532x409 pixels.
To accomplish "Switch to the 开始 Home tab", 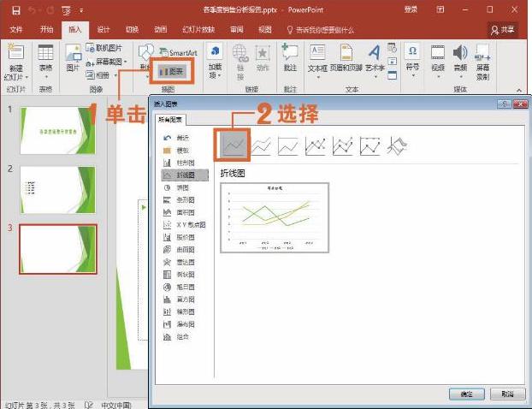I will [46, 30].
